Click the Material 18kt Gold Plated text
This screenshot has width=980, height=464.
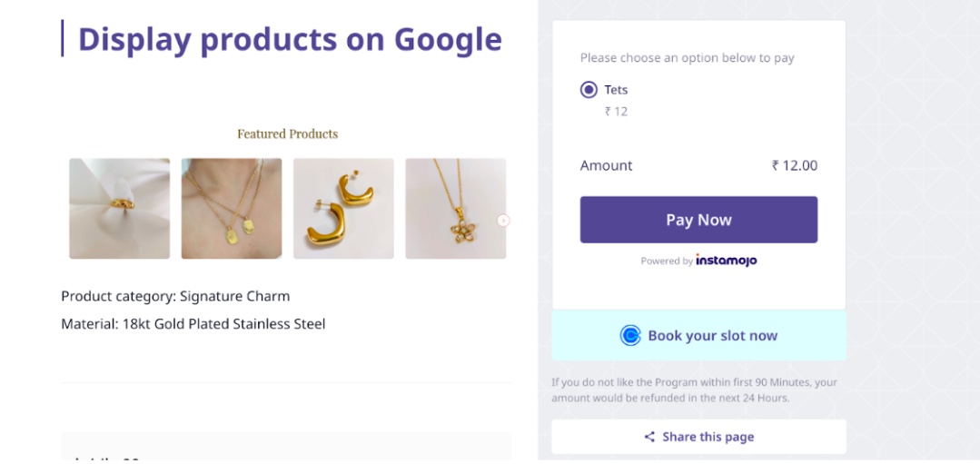pyautogui.click(x=193, y=323)
